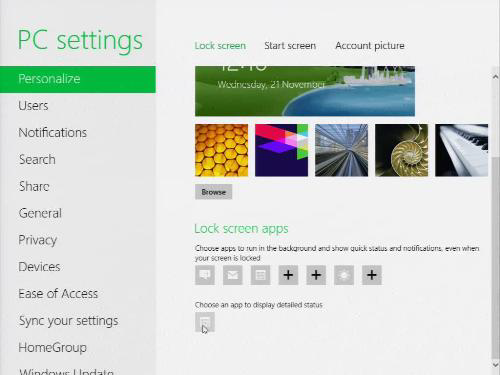
Task: Choose the detailed status app icon
Action: 205,322
